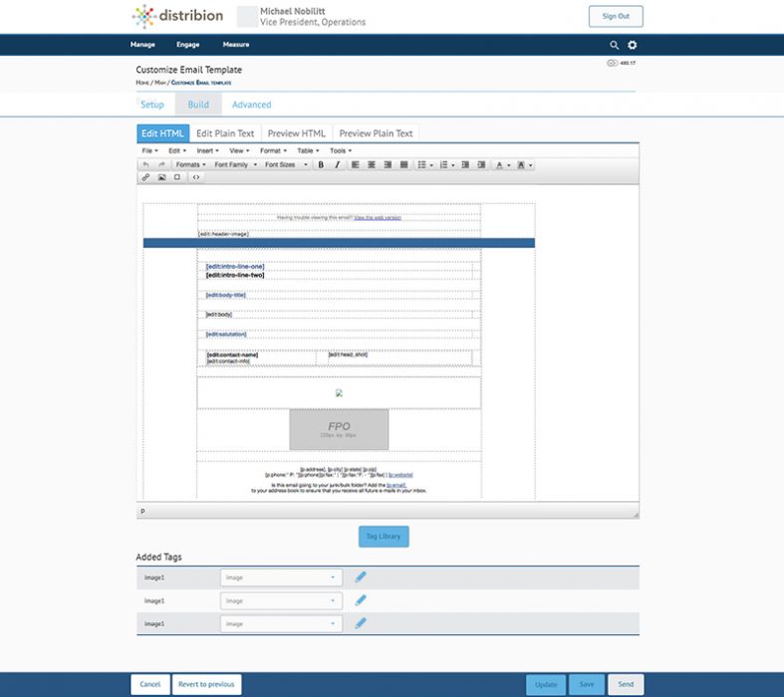Click the Italic formatting icon
Image resolution: width=784 pixels, height=697 pixels.
tap(337, 164)
